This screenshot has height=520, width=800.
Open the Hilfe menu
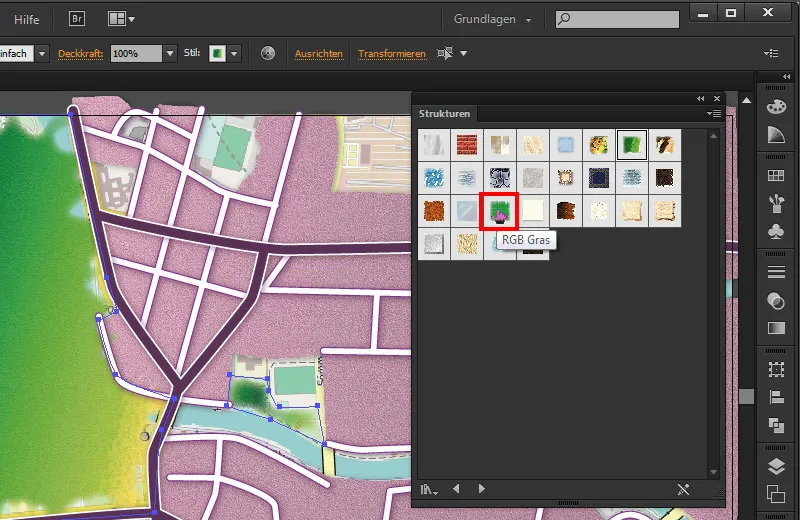27,19
